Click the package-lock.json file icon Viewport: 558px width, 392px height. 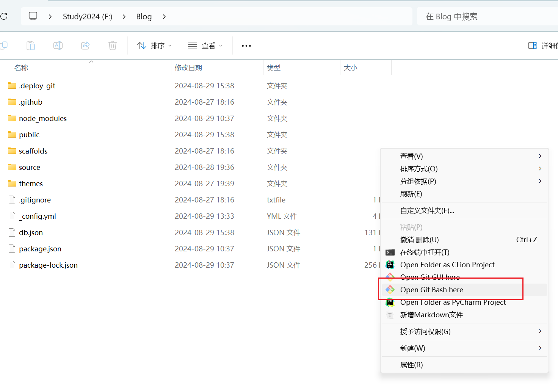(12, 265)
